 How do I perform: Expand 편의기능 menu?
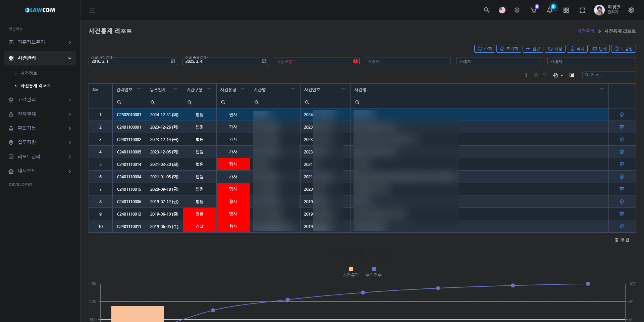pyautogui.click(x=40, y=128)
